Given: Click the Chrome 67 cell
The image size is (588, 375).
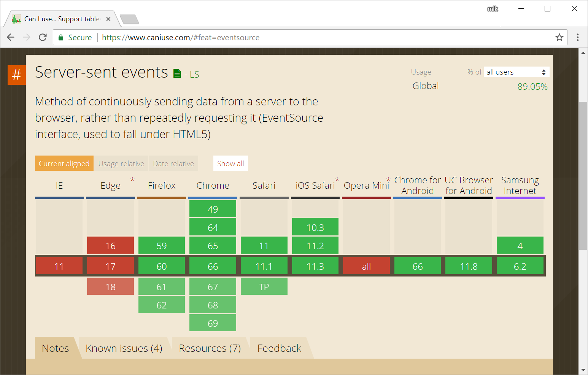Looking at the screenshot, I should [213, 286].
